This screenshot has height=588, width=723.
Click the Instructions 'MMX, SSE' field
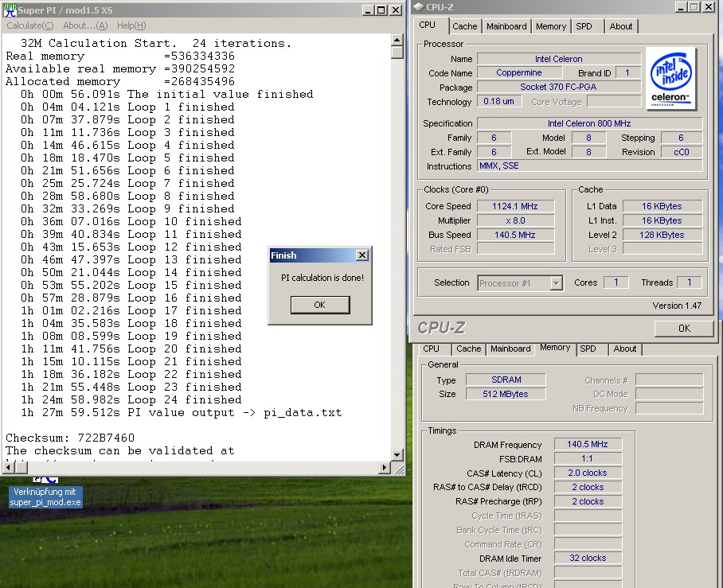pyautogui.click(x=589, y=165)
